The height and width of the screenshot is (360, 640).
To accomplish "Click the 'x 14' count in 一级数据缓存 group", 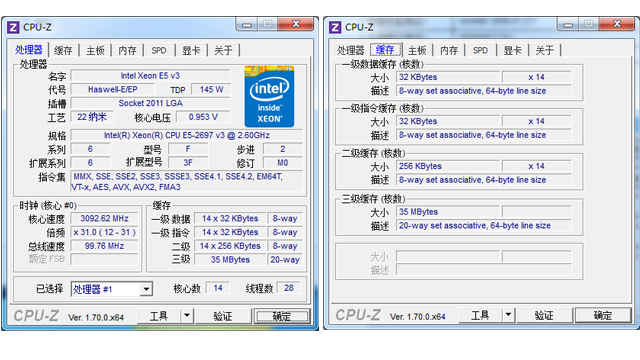I will coord(536,77).
